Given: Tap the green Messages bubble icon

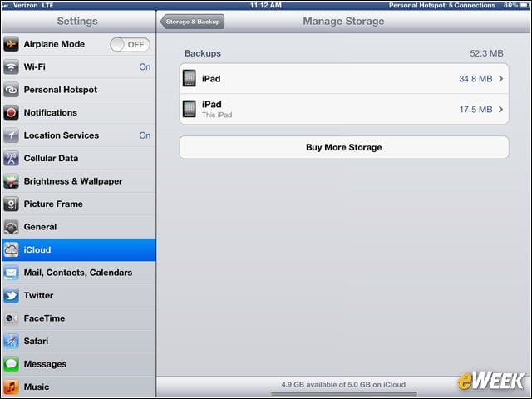Looking at the screenshot, I should (x=11, y=364).
